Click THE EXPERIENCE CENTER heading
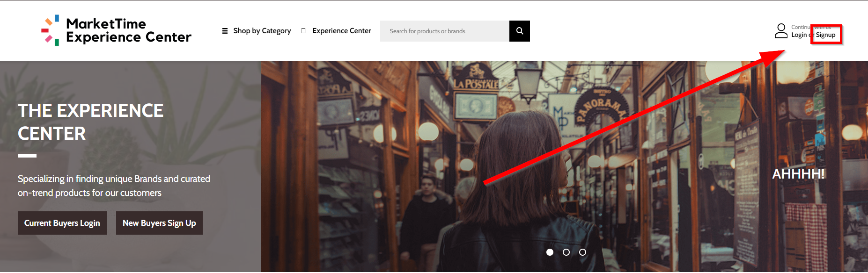The width and height of the screenshot is (868, 273). 91,122
